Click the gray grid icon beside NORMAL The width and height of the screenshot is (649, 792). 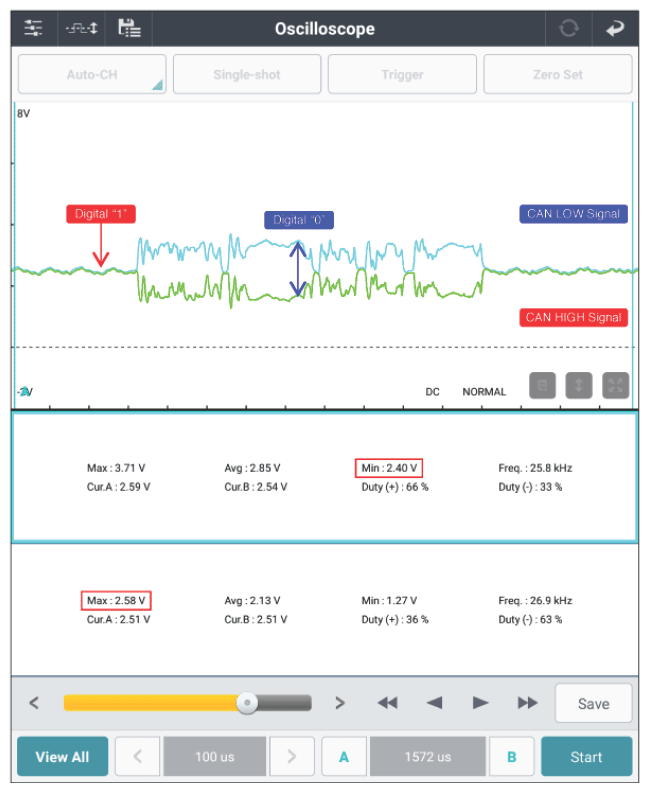tap(542, 385)
